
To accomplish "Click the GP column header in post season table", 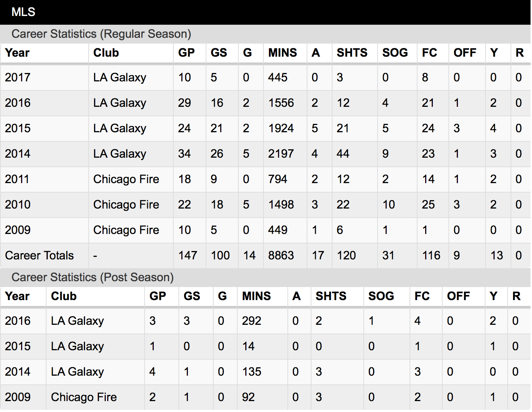I will click(158, 296).
